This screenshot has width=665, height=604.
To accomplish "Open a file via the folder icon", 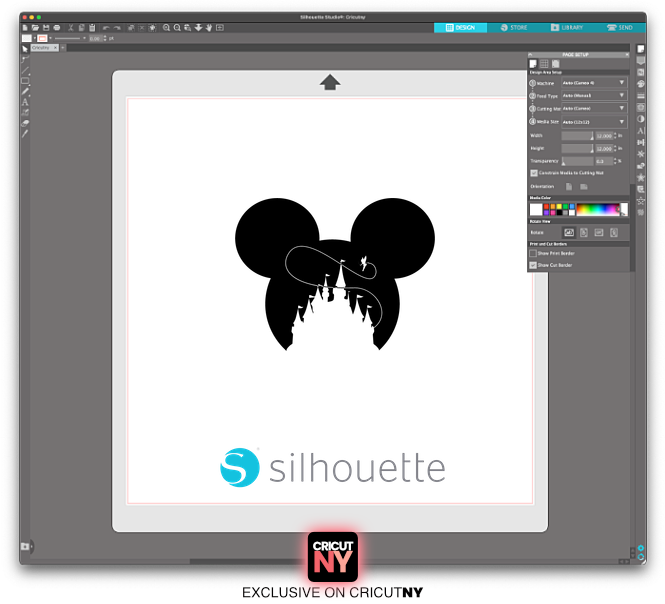I will 35,28.
